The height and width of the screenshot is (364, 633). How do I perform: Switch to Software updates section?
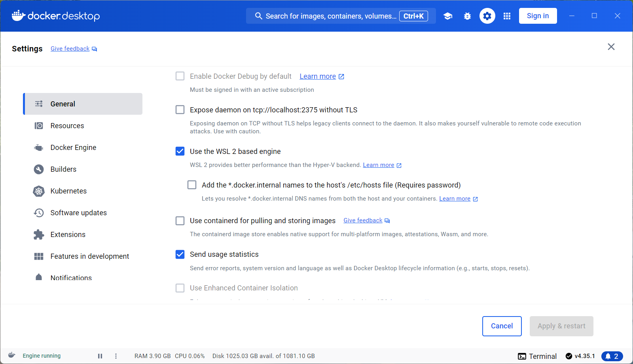[83, 212]
